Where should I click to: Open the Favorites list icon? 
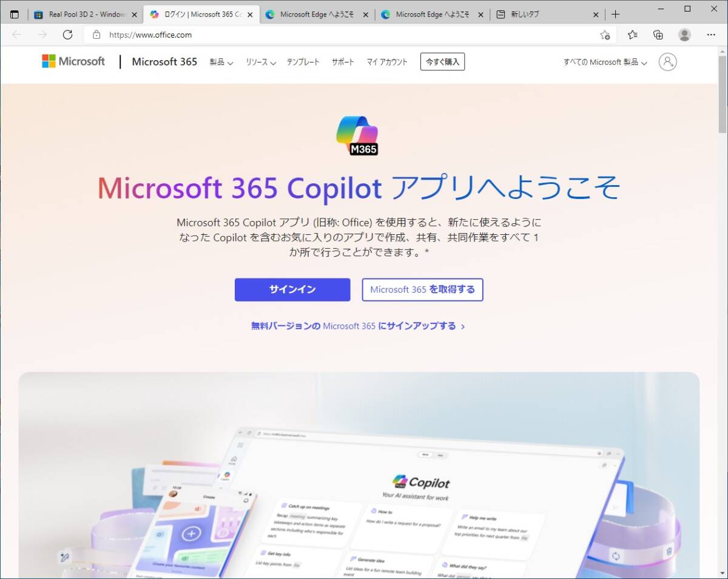[x=633, y=35]
